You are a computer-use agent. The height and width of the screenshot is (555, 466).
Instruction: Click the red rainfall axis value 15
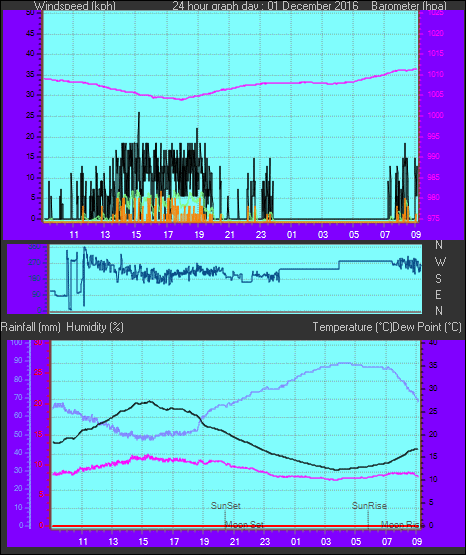click(39, 434)
